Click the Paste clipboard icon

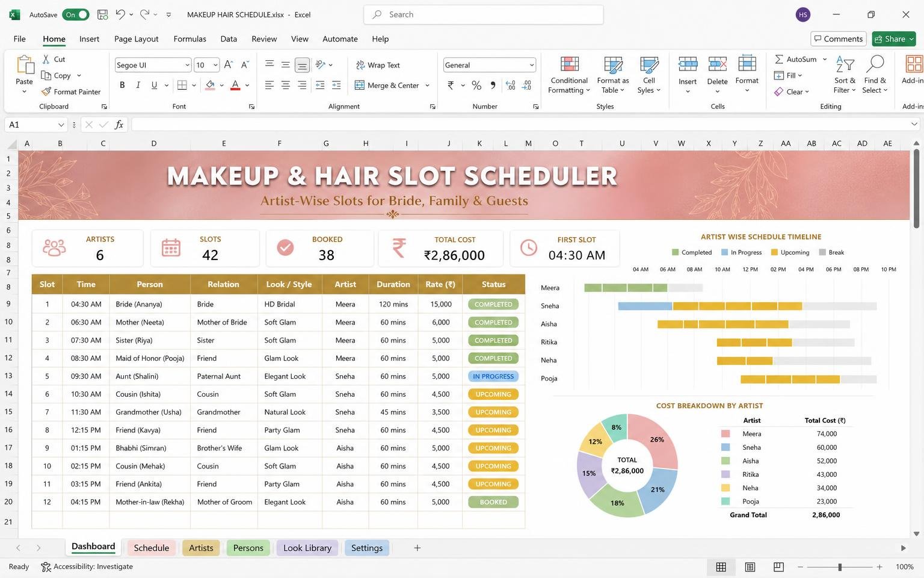coord(25,64)
